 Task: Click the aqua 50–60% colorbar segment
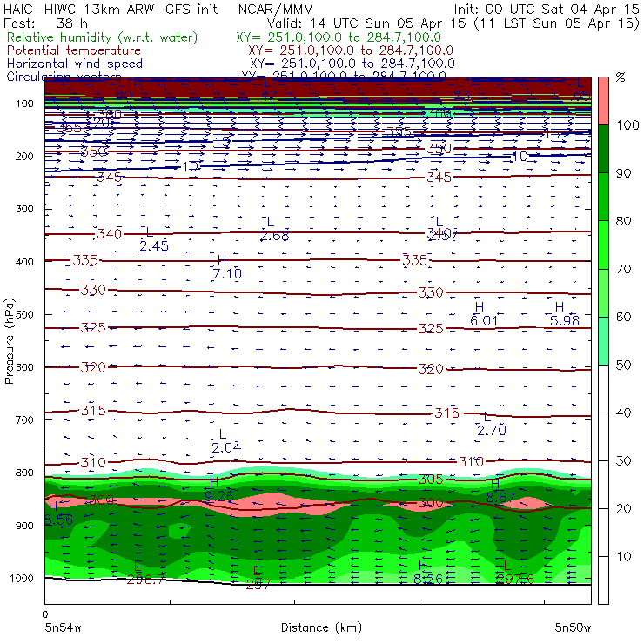point(603,341)
